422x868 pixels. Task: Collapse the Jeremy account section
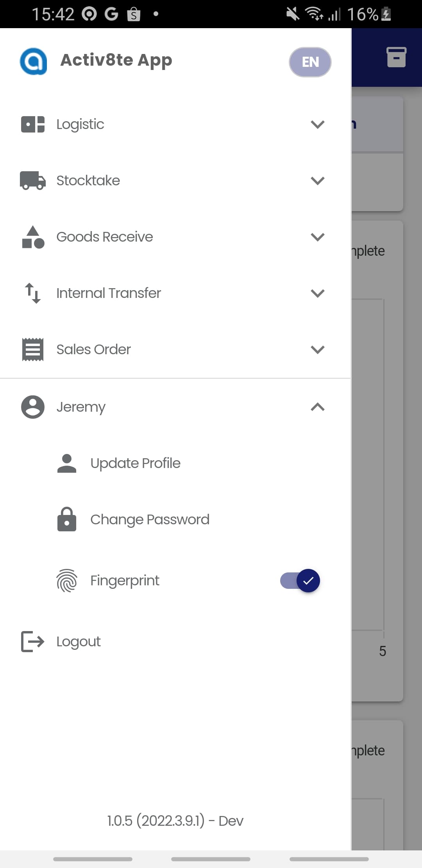[x=318, y=407]
